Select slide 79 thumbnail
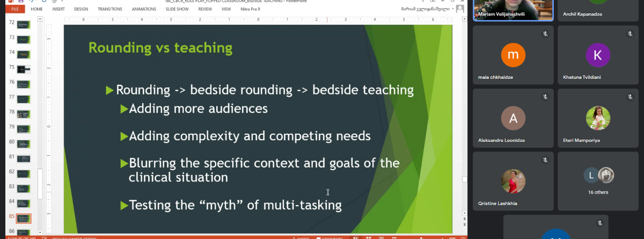Image resolution: width=644 pixels, height=239 pixels. (24, 129)
